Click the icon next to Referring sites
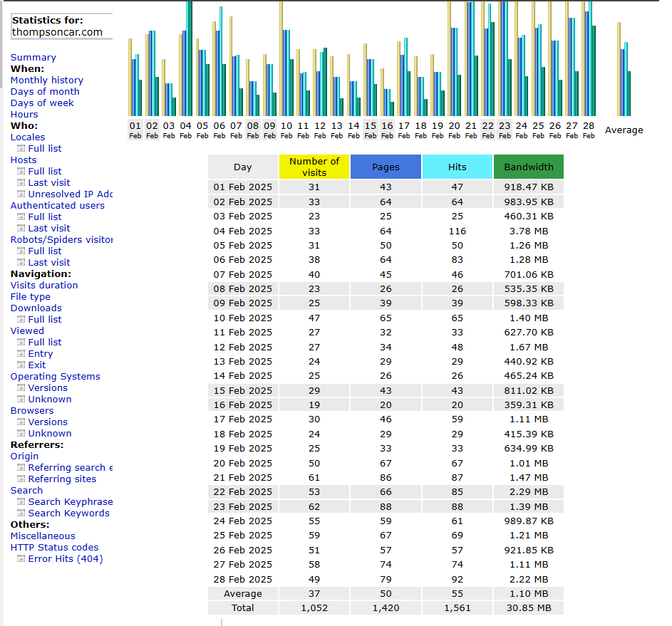Screen dimensions: 672x626 point(21,479)
